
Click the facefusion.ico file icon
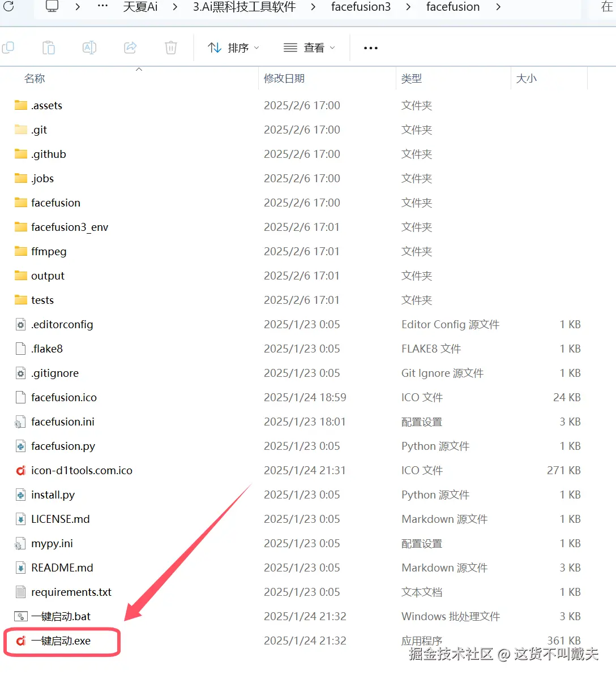[x=21, y=397]
